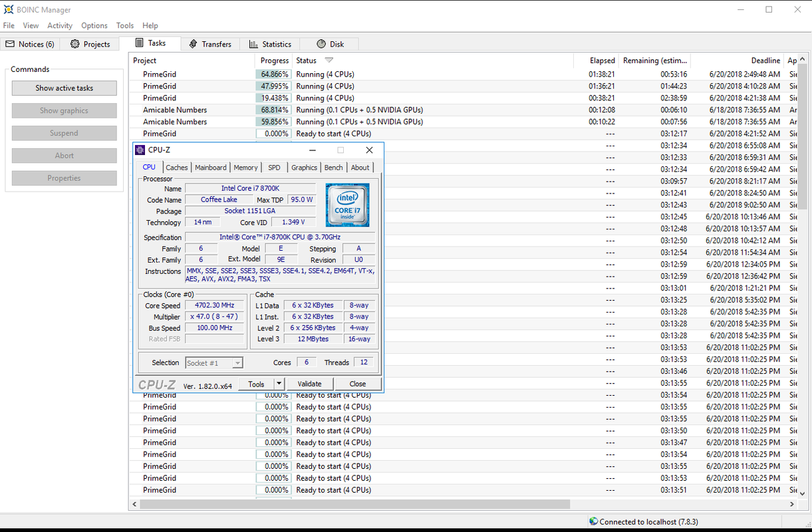Click the Status column sort arrow
Viewport: 812px width, 532px height.
click(329, 61)
